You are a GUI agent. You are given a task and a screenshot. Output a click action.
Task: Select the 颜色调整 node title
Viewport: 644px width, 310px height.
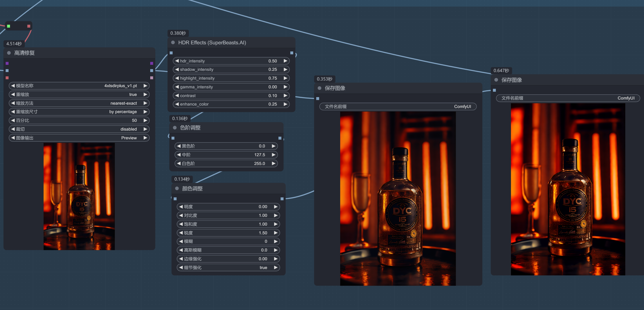coord(192,188)
